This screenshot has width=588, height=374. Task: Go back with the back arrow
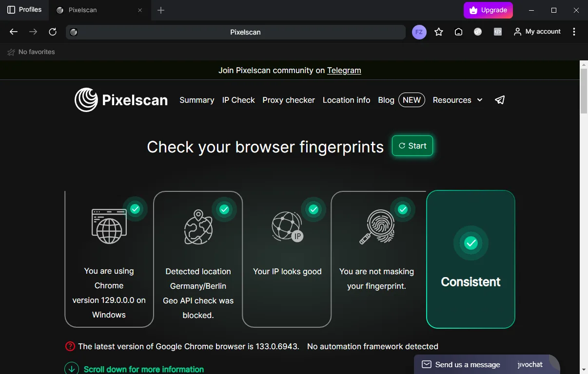[x=14, y=32]
